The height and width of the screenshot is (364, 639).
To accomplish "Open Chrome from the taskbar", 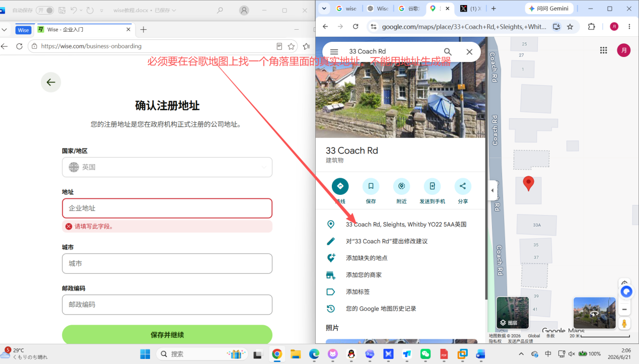I will [276, 354].
